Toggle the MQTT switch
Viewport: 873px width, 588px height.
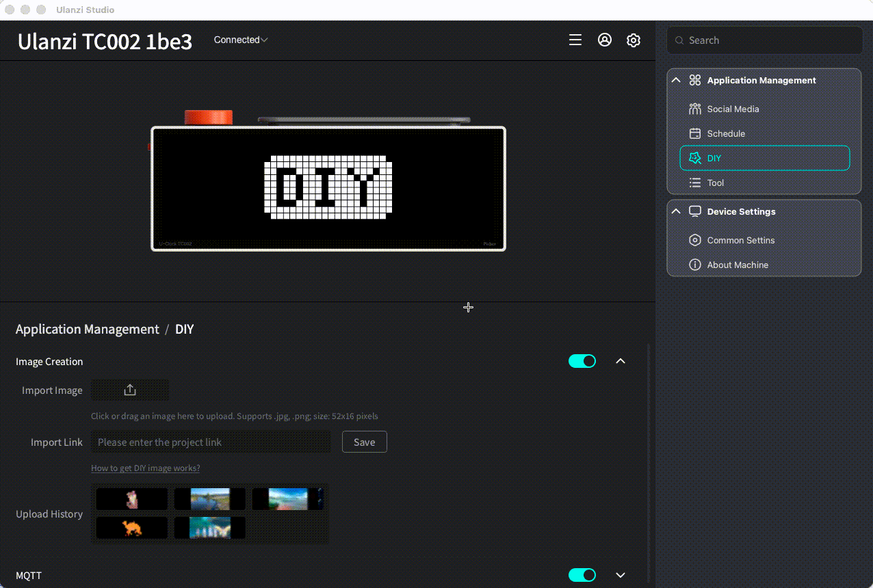[582, 575]
